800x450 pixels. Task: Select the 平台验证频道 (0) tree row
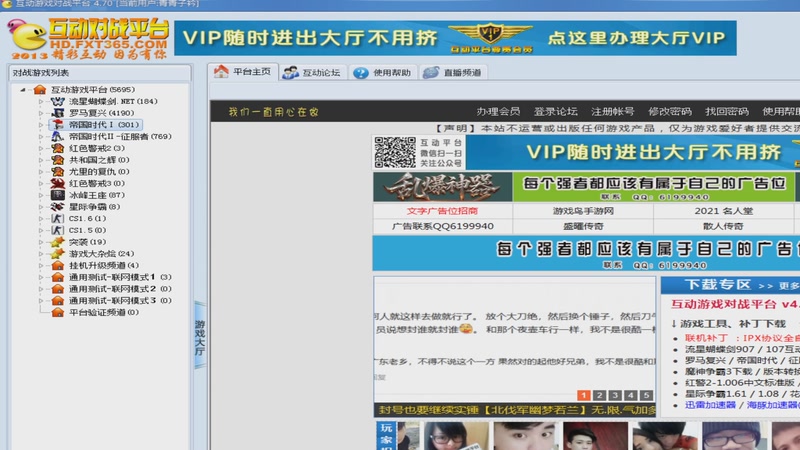104,312
